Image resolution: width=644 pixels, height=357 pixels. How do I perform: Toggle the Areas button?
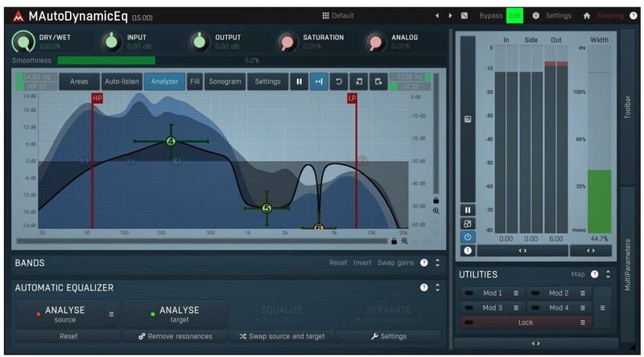click(x=79, y=82)
